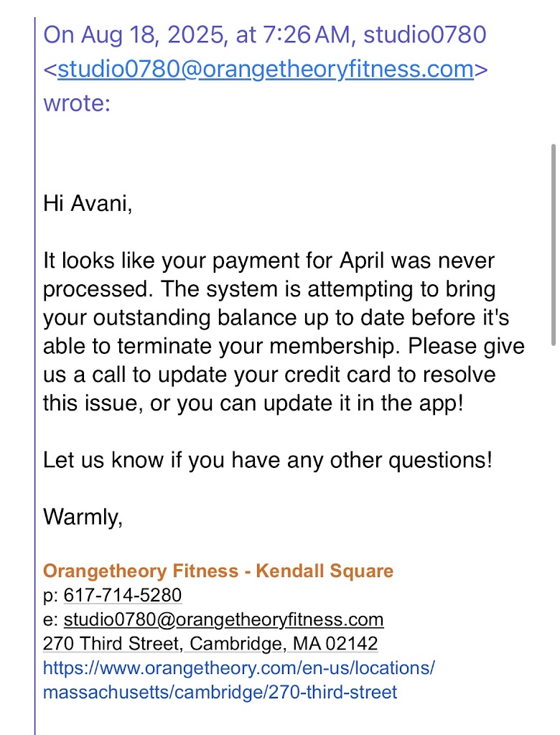The image size is (560, 735).
Task: Click the "Hi Avani," greeting line
Action: click(x=88, y=203)
